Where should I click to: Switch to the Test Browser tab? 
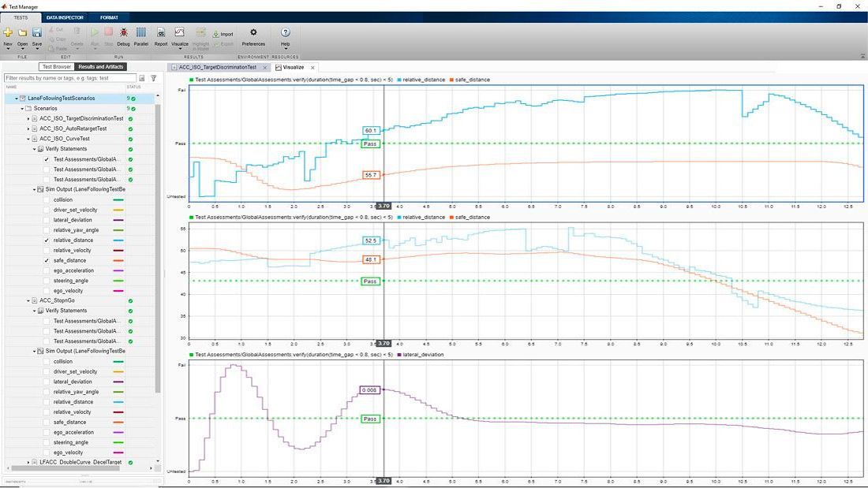tap(57, 67)
